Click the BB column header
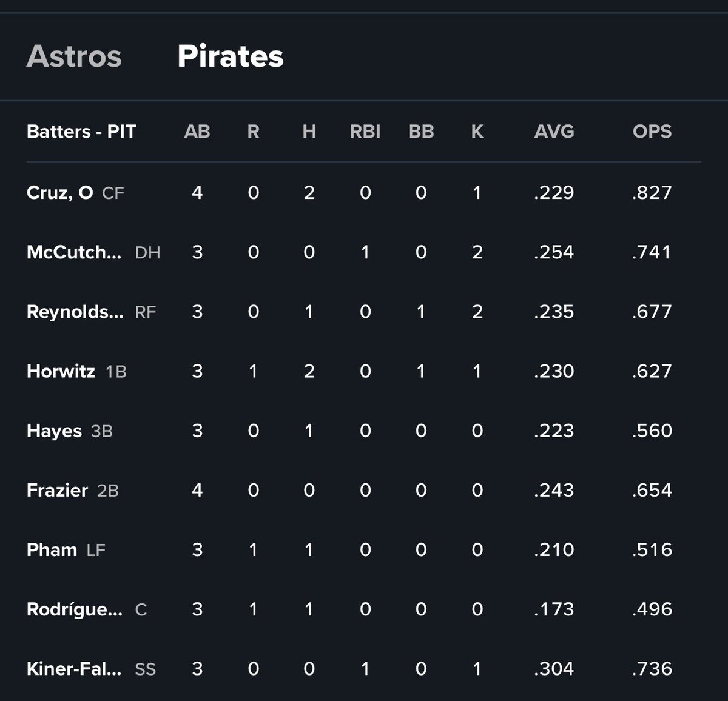This screenshot has width=728, height=701. (421, 132)
